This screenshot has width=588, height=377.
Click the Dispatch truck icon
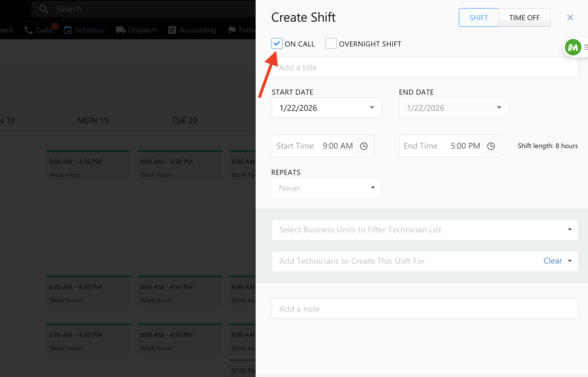point(120,30)
